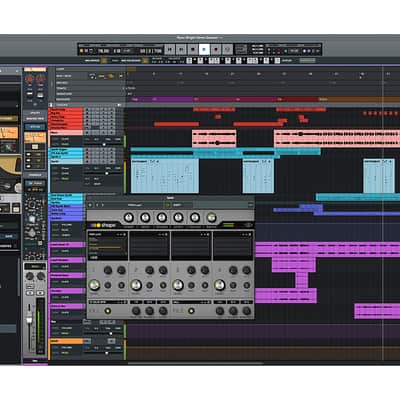Click the orange marker region in marker lane
Viewport: 400px width, 400px height.
coord(358,99)
